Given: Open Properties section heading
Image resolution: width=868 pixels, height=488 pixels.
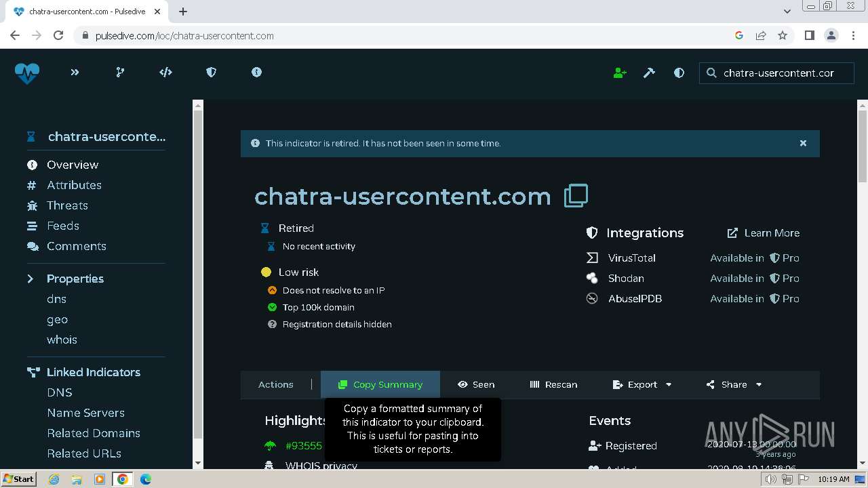Looking at the screenshot, I should point(75,279).
